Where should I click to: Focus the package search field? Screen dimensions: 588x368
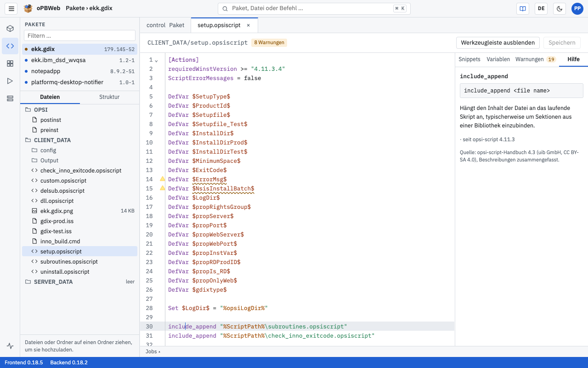314,8
